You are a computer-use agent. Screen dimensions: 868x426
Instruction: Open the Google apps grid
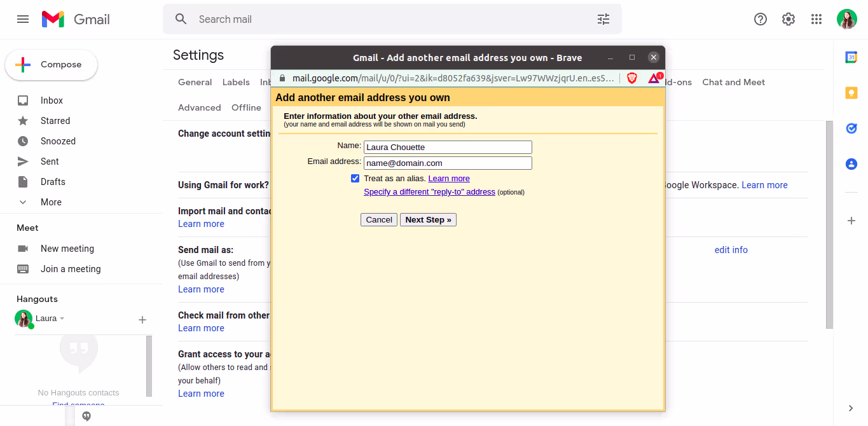tap(816, 19)
